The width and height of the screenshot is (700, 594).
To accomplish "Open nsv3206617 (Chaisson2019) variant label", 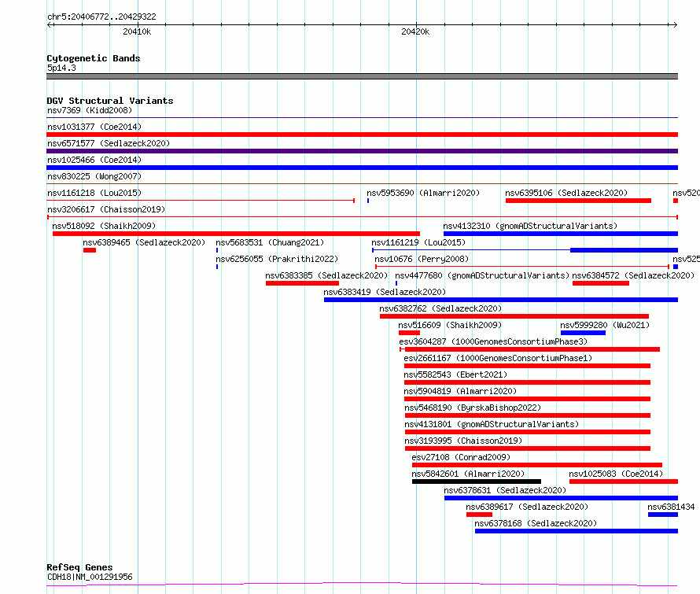I will pos(106,209).
